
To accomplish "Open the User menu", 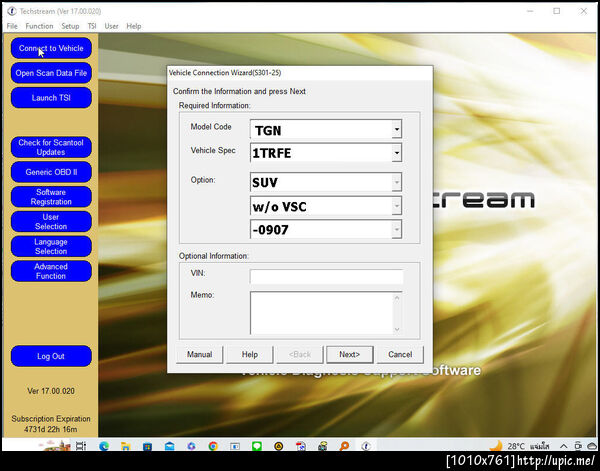I will click(x=111, y=26).
